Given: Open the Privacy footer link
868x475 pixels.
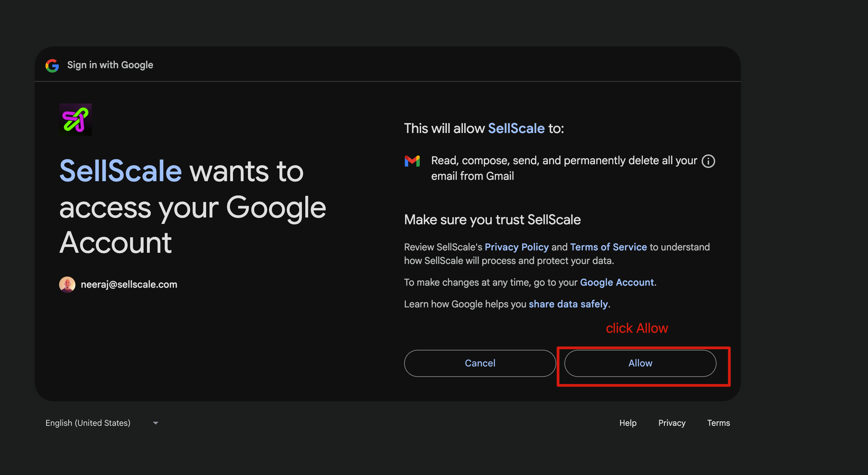Looking at the screenshot, I should 672,423.
